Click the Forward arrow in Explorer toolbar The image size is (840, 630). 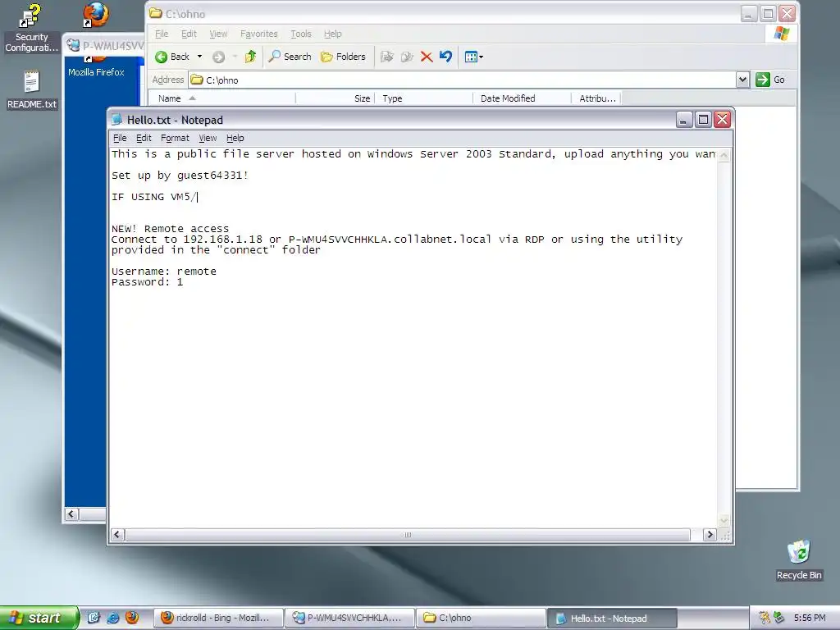[x=218, y=57]
